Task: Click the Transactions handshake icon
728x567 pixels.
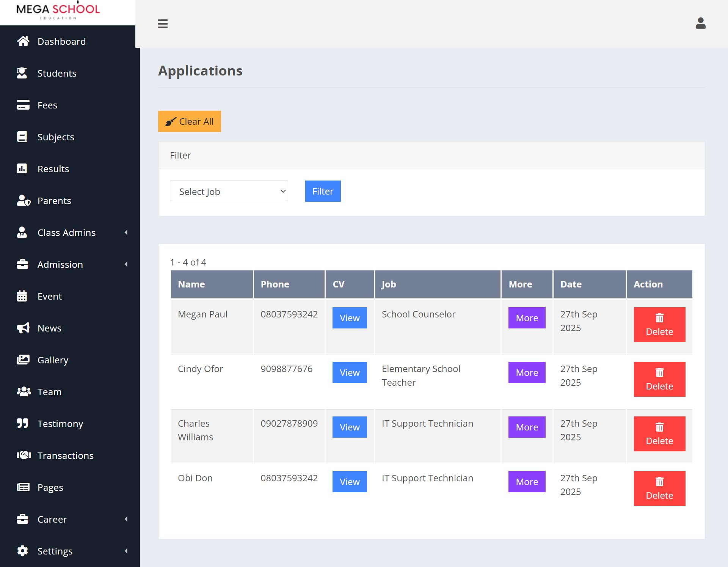Action: tap(24, 455)
